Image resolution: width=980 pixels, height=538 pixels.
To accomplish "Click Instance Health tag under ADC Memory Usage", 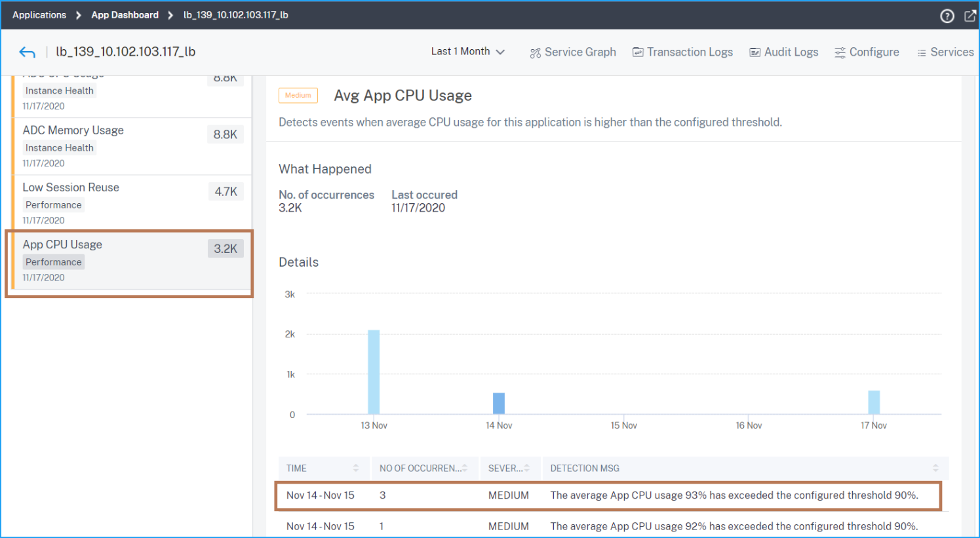I will 60,148.
